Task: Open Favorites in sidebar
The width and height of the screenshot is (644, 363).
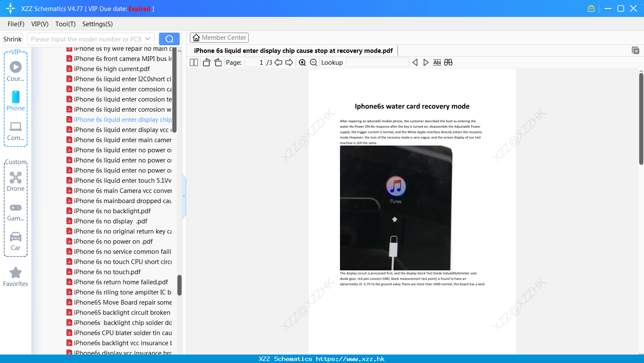Action: pos(16,277)
